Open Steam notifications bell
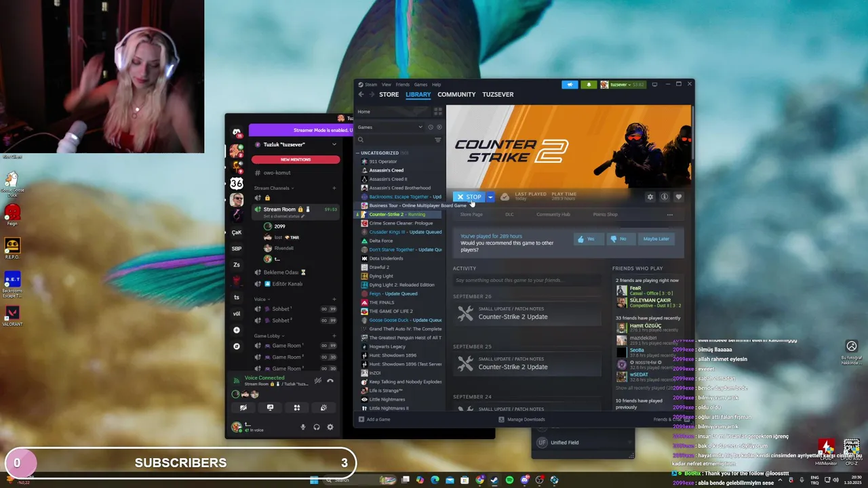868x488 pixels. point(588,85)
